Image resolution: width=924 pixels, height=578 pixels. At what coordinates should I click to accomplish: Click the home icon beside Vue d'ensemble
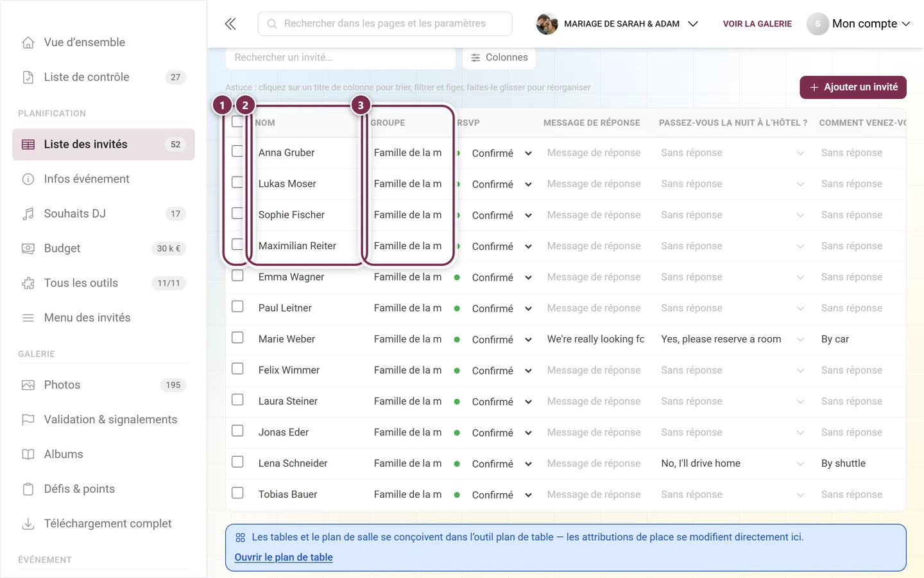point(28,42)
